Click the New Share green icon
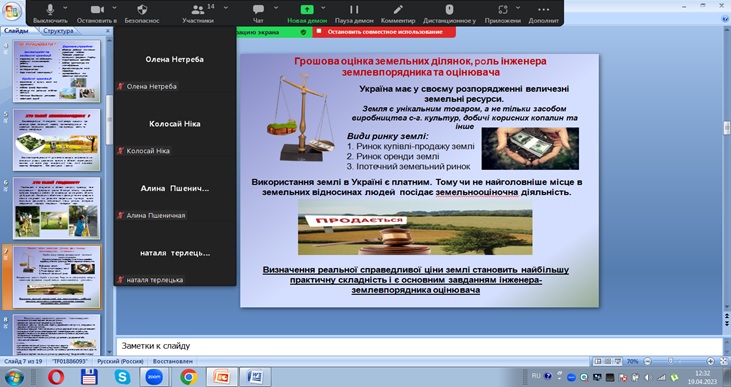The height and width of the screenshot is (387, 731). pyautogui.click(x=307, y=9)
